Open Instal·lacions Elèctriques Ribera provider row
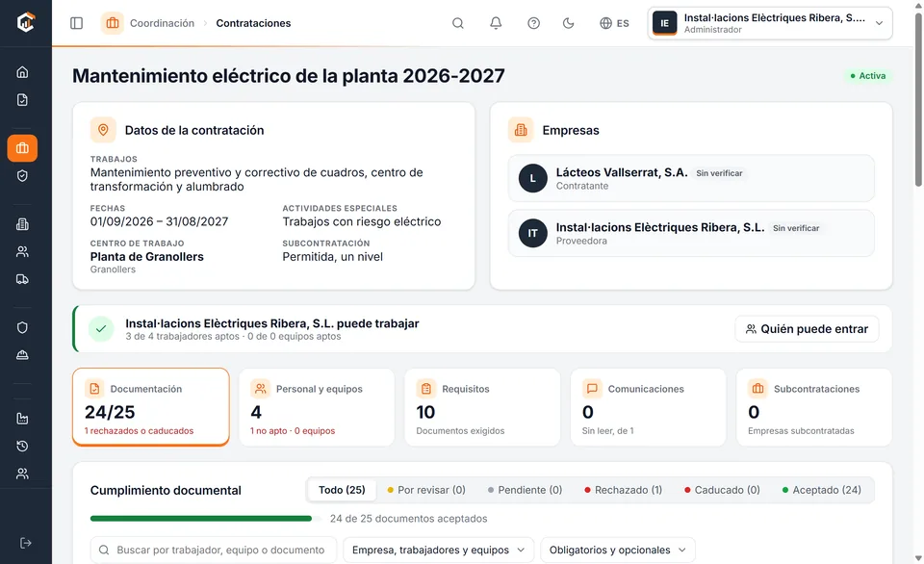This screenshot has height=564, width=924. [691, 233]
